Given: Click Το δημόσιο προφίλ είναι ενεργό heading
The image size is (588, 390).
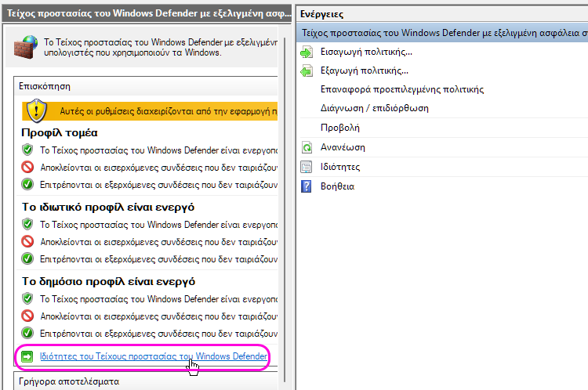Looking at the screenshot, I should pos(108,282).
